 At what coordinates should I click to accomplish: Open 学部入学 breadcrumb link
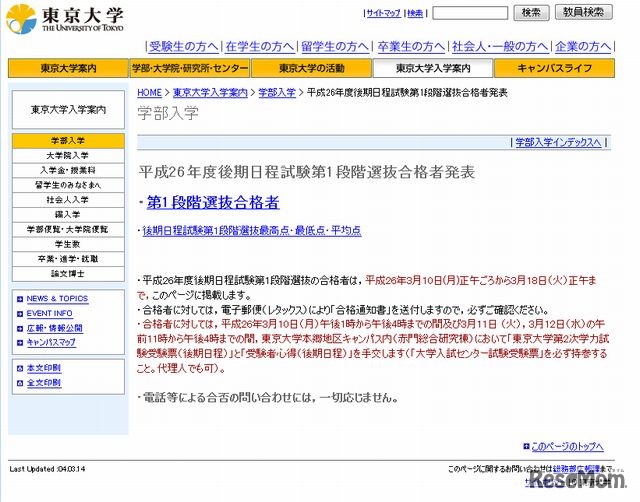[277, 93]
